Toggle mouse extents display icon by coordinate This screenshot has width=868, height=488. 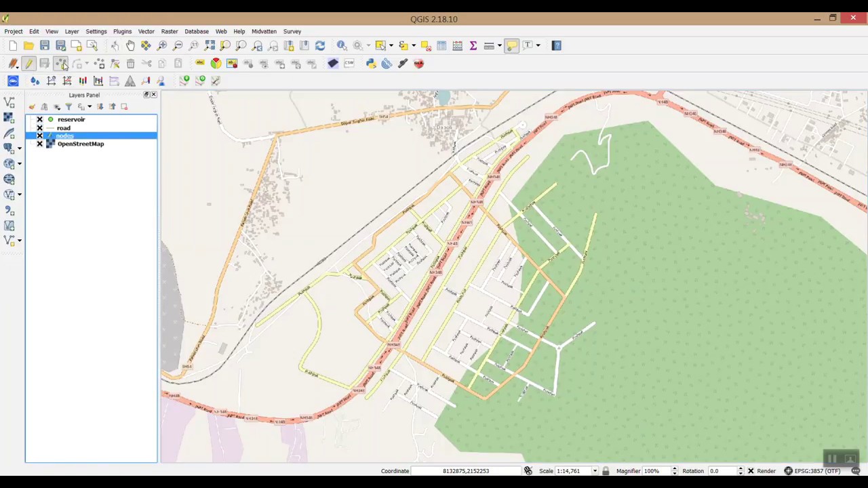point(528,471)
